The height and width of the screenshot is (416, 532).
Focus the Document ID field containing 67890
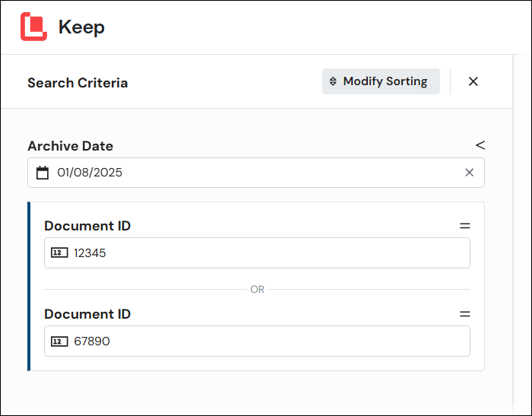(x=257, y=341)
